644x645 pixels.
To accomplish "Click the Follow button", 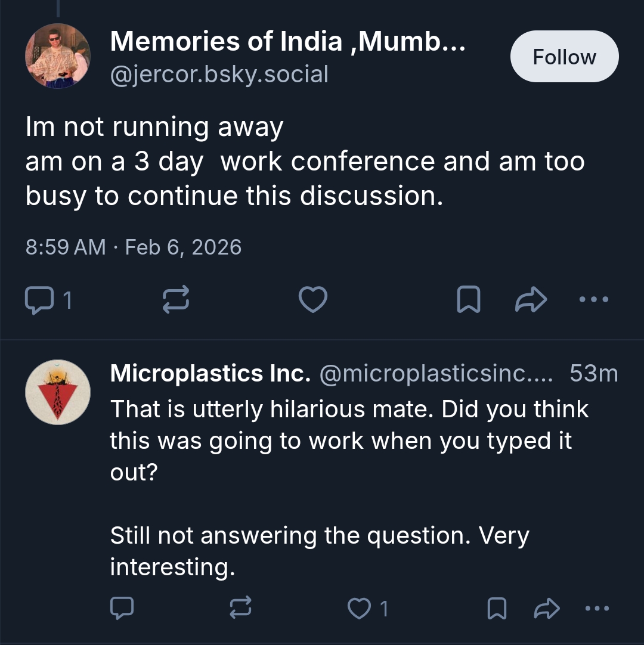I will pyautogui.click(x=564, y=57).
